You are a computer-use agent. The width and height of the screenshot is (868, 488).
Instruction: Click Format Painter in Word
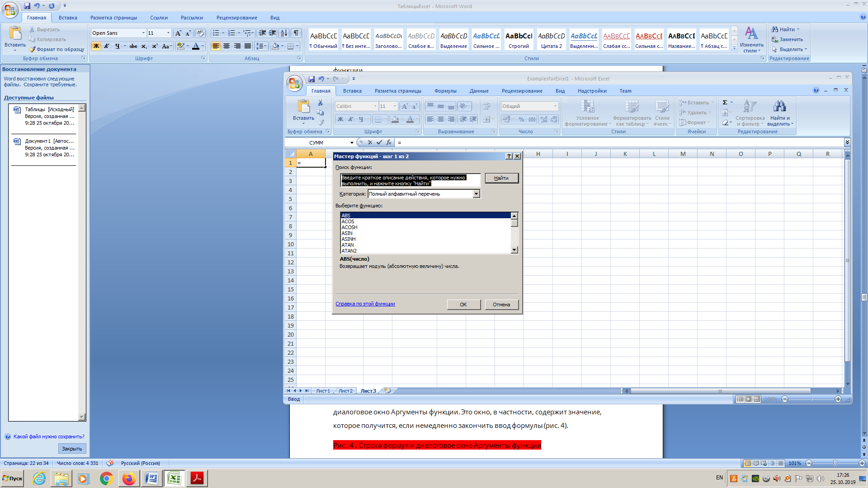57,49
